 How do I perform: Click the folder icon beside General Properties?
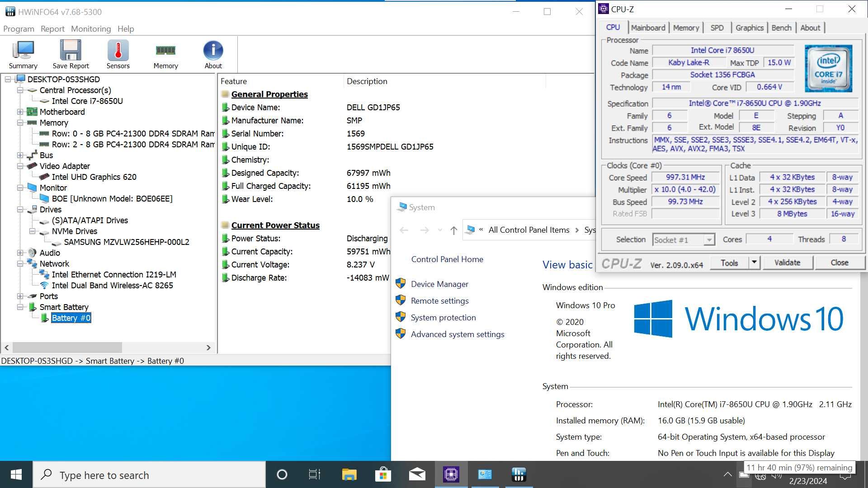click(x=225, y=94)
